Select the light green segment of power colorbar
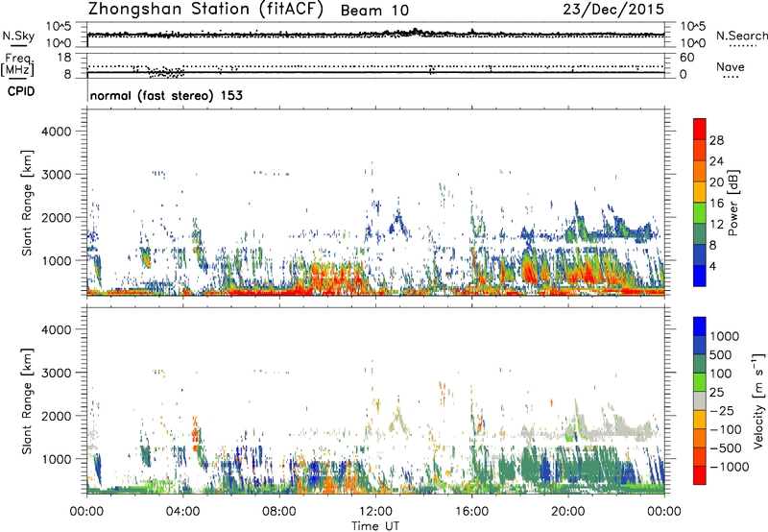Image resolution: width=768 pixels, height=532 pixels. coord(700,213)
